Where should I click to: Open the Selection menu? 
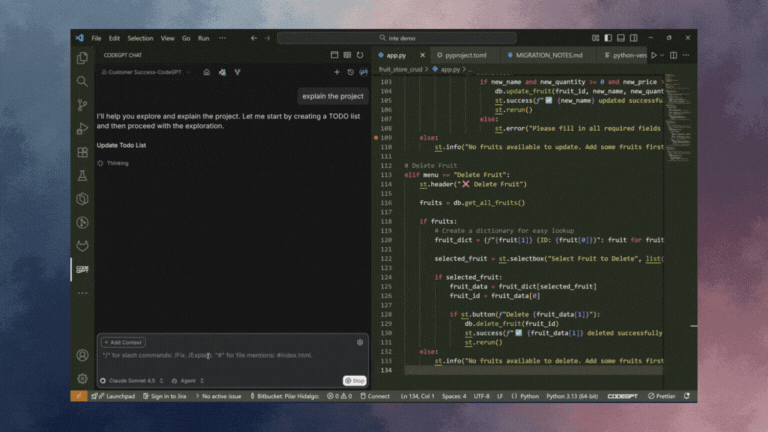pos(140,38)
